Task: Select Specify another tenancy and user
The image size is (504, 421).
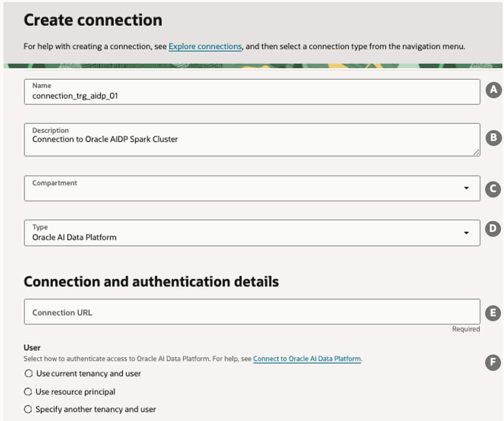Action: tap(28, 410)
